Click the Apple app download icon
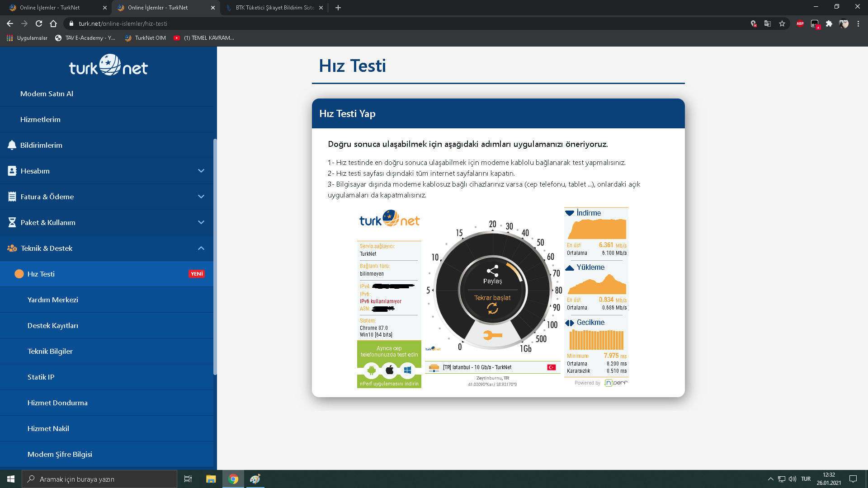 pyautogui.click(x=389, y=371)
